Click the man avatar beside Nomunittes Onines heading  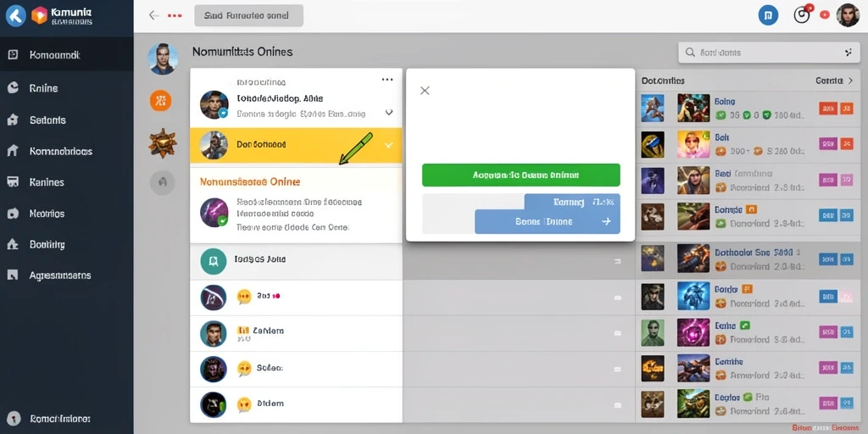pyautogui.click(x=163, y=59)
